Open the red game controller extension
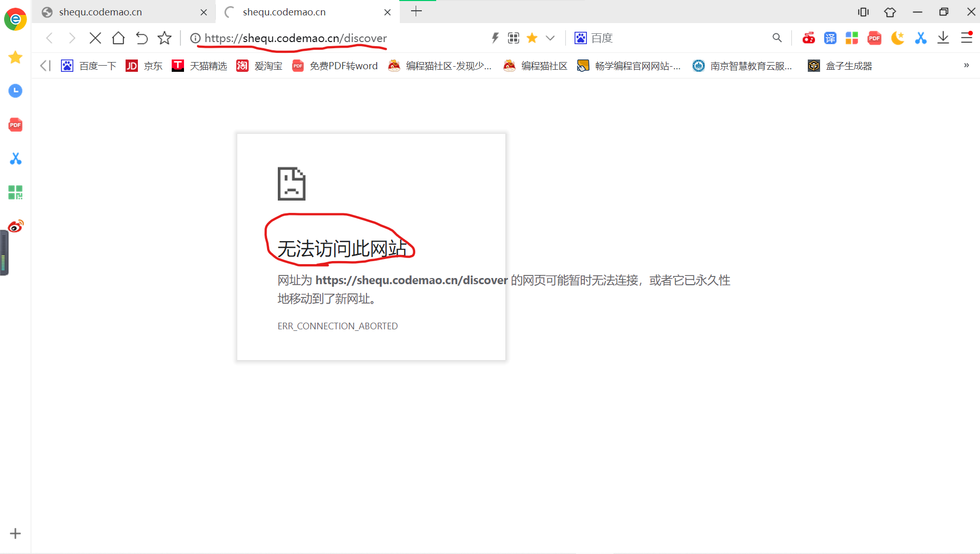This screenshot has height=554, width=980. point(809,38)
